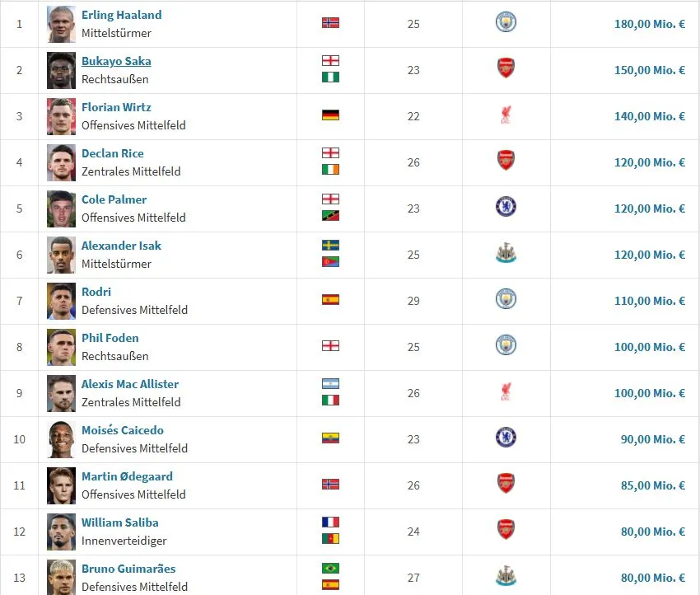Image resolution: width=700 pixels, height=595 pixels.
Task: Open Bukayo Saka's profile link
Action: [116, 61]
